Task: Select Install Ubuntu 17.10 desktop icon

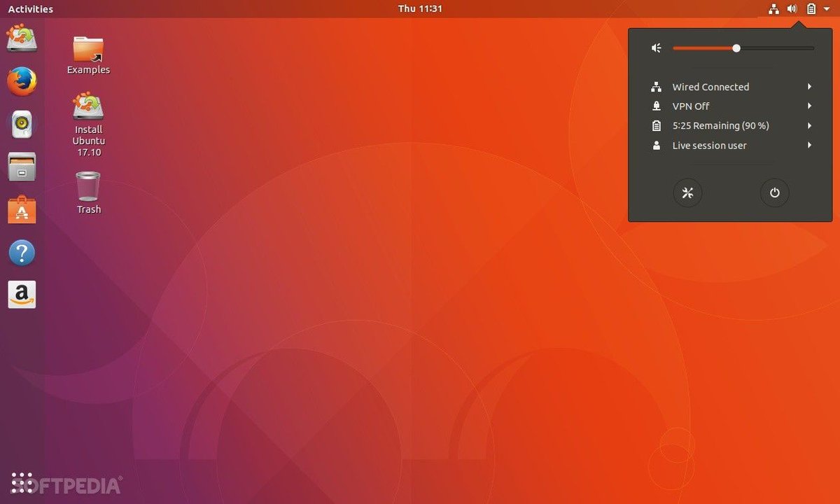Action: [x=88, y=125]
